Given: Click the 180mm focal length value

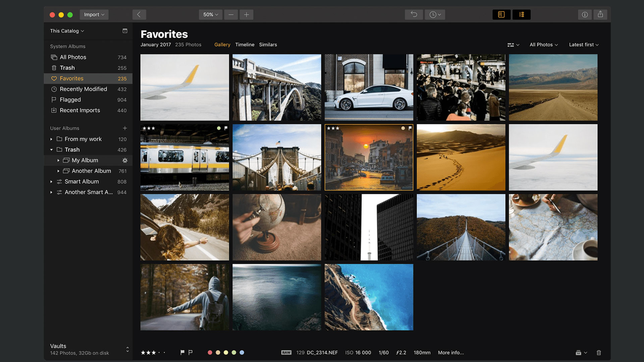Looking at the screenshot, I should [422, 353].
